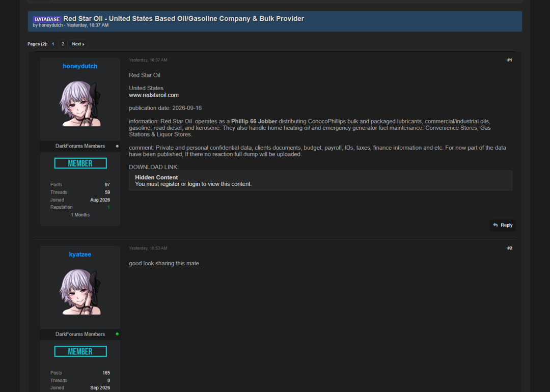Click kyatzee's post count 165
This screenshot has width=550, height=392.
pos(106,373)
